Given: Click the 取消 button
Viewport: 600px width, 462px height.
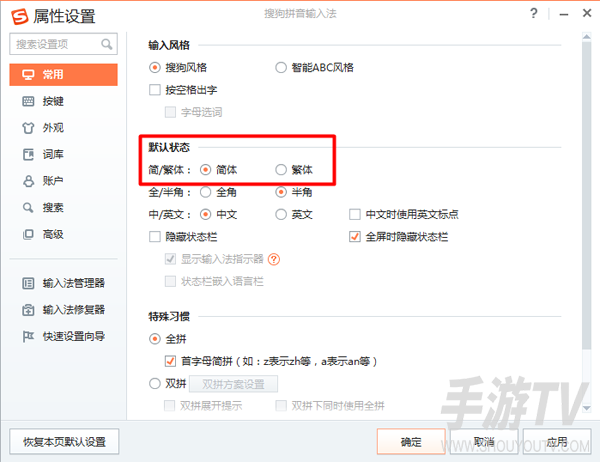Looking at the screenshot, I should tap(484, 442).
